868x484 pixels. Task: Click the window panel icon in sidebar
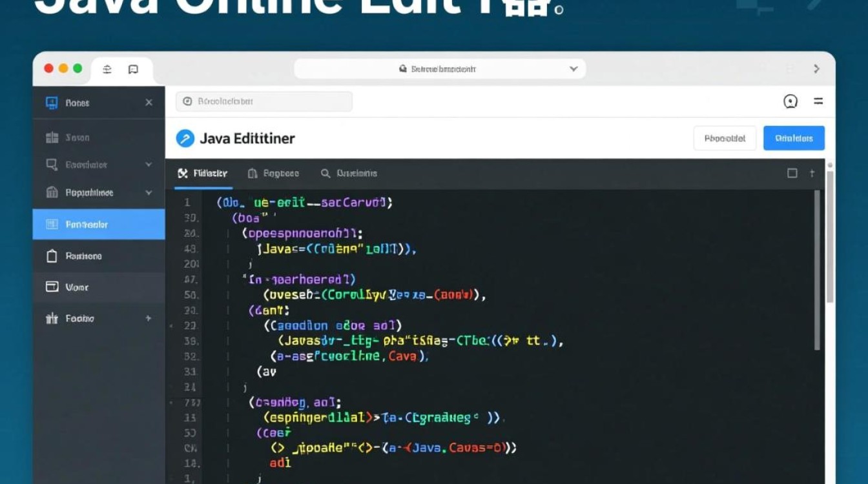tap(52, 287)
